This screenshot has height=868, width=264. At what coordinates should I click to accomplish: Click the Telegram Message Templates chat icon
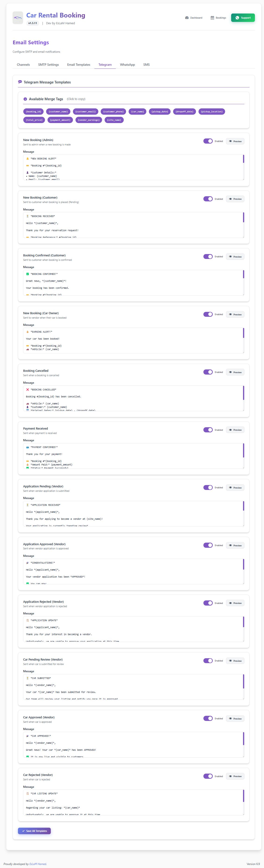pos(20,82)
